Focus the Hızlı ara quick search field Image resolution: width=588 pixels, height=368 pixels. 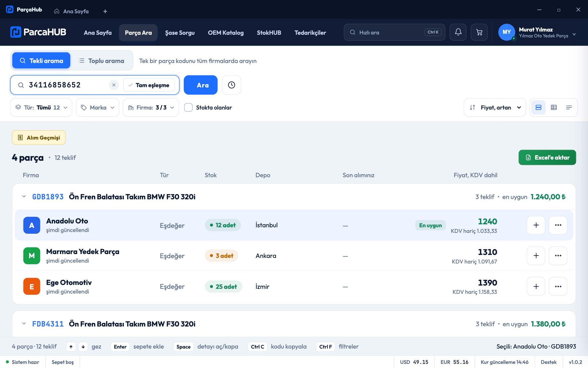tap(394, 32)
